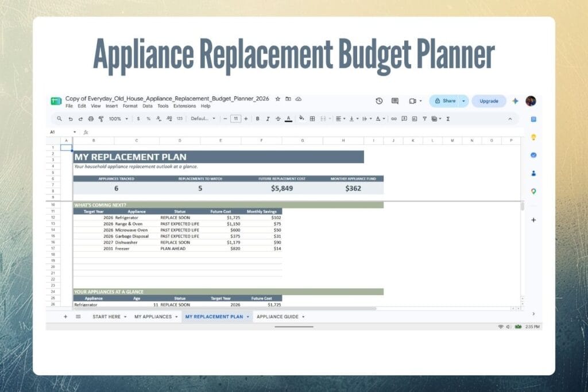Decrease decimal places
Viewport: 588px width, 392px height.
[158, 119]
